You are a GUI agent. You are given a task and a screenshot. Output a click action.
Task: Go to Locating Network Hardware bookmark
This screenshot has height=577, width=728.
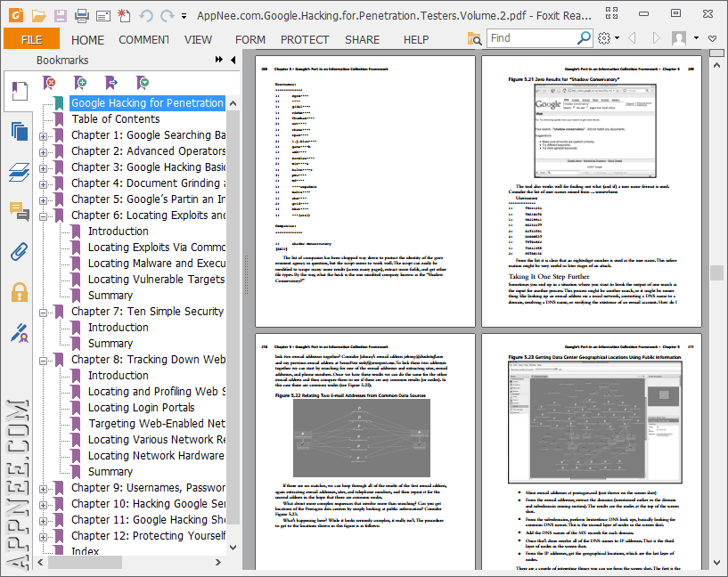click(x=157, y=456)
